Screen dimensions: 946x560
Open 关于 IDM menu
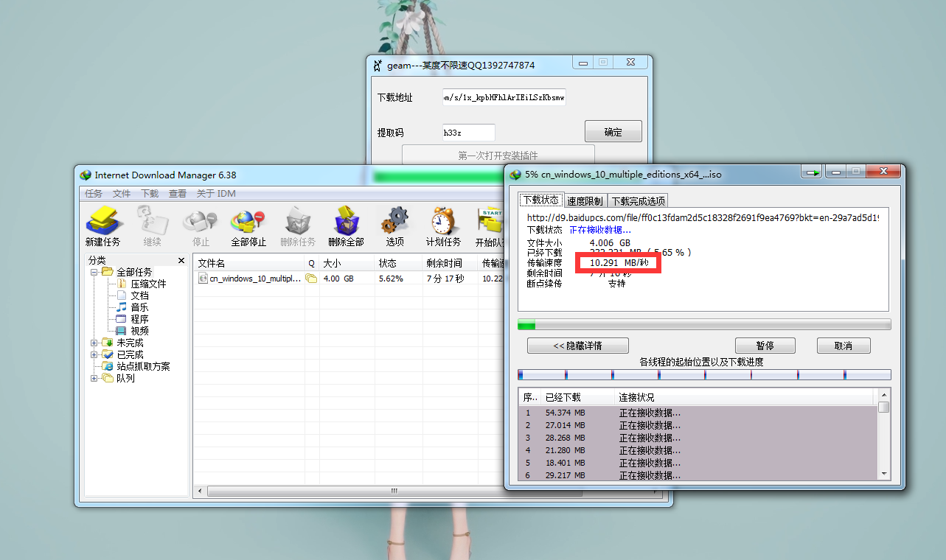(x=215, y=194)
